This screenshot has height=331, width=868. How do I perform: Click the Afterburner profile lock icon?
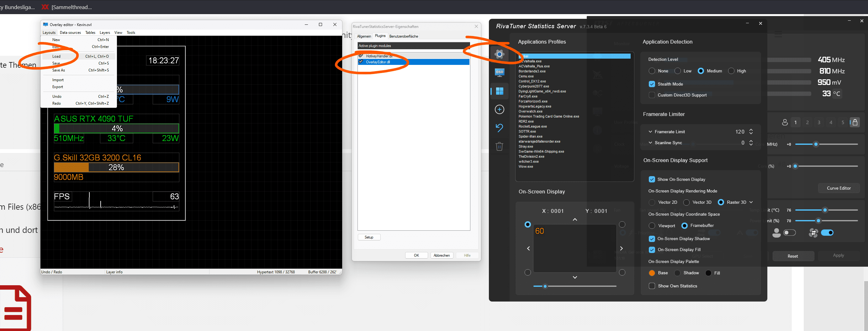tap(855, 122)
